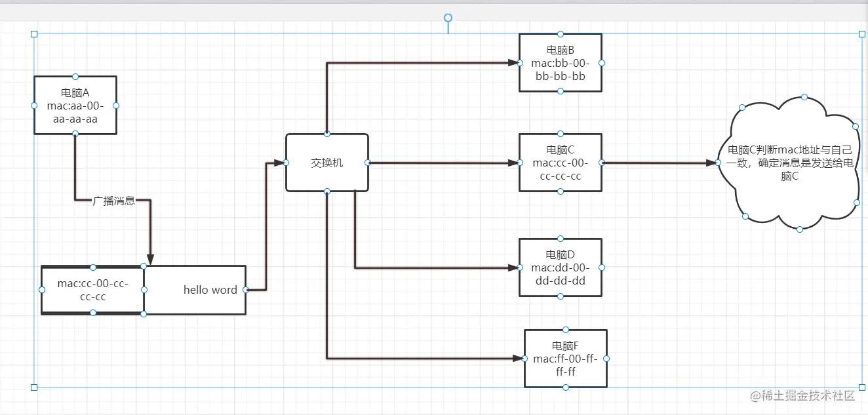Click the top-right selection resize handle
Screen dimensions: 868x415
tap(862, 34)
